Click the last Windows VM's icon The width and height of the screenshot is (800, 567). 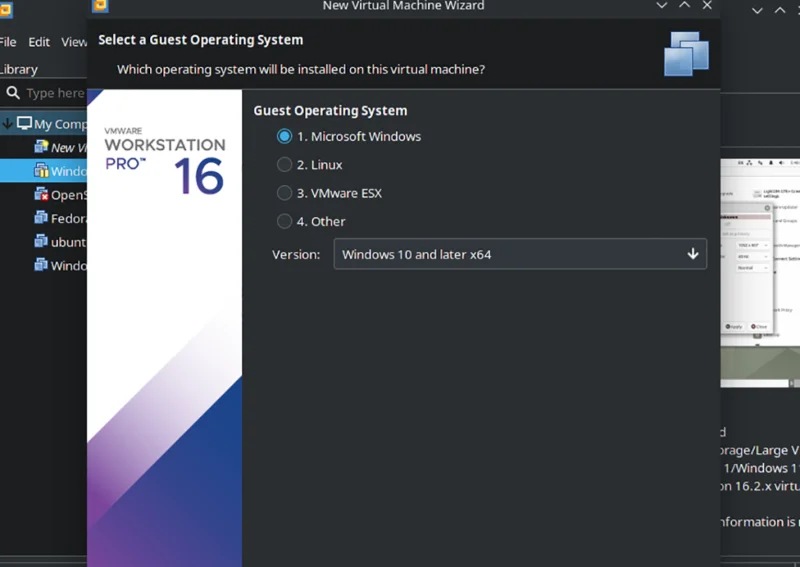41,264
